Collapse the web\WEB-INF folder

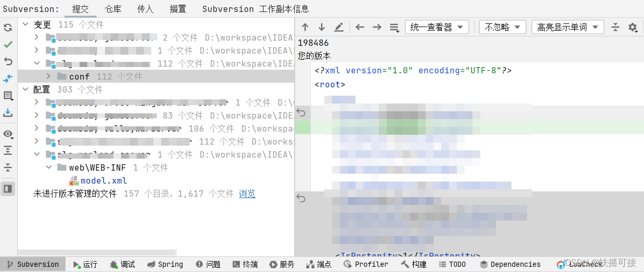pos(48,167)
